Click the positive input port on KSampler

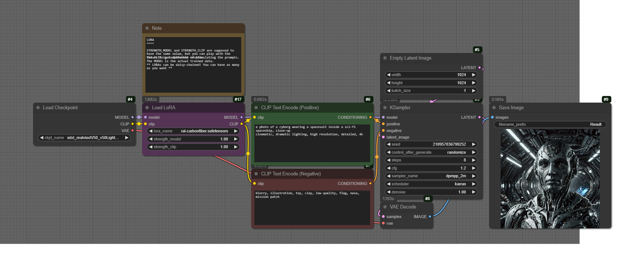383,124
